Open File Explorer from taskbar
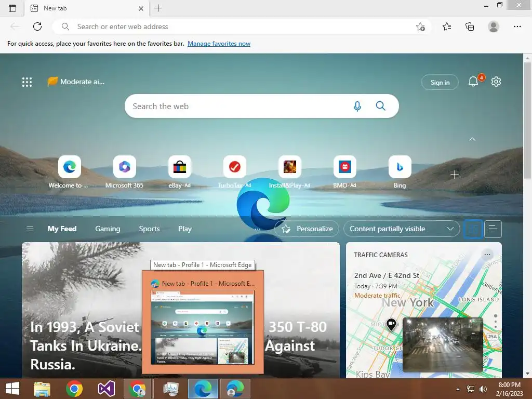This screenshot has height=399, width=532. 42,389
